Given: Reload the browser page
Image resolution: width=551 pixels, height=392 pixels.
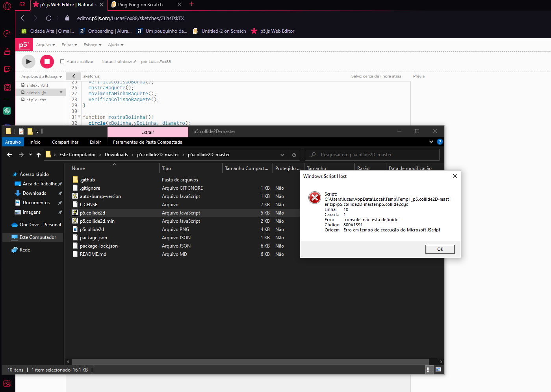Looking at the screenshot, I should point(48,18).
